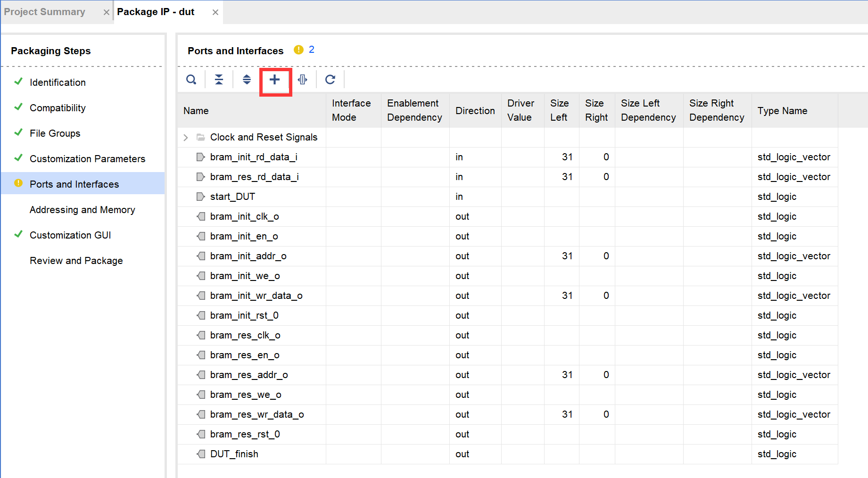Open Review and Package step
Screen dimensions: 868x478
[x=76, y=261]
